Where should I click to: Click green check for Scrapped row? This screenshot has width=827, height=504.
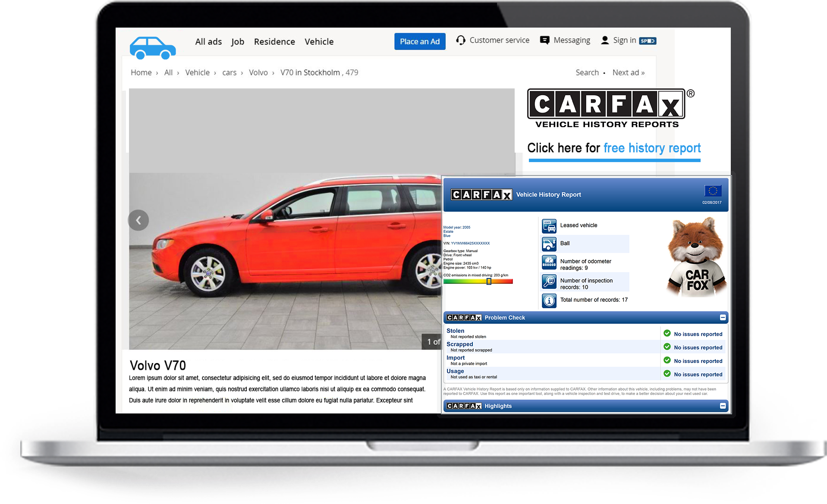pos(667,347)
